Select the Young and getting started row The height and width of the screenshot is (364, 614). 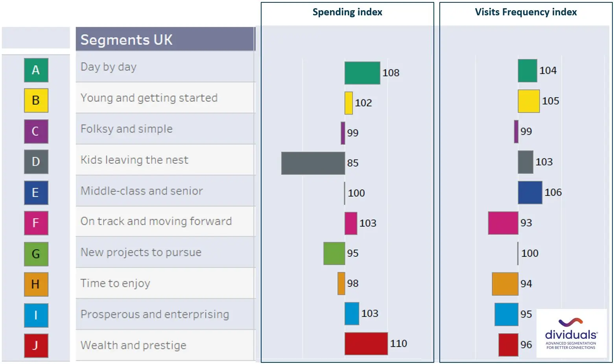165,97
